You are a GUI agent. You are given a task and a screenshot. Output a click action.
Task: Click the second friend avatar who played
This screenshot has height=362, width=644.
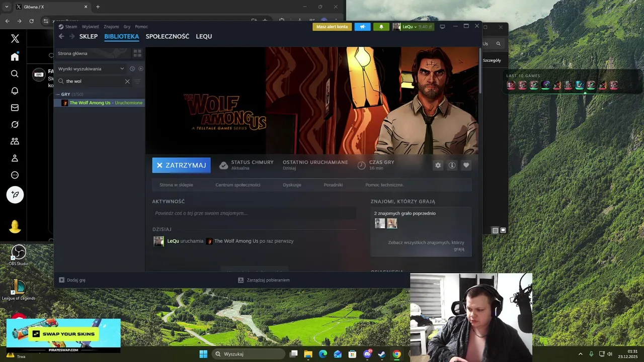coord(392,223)
